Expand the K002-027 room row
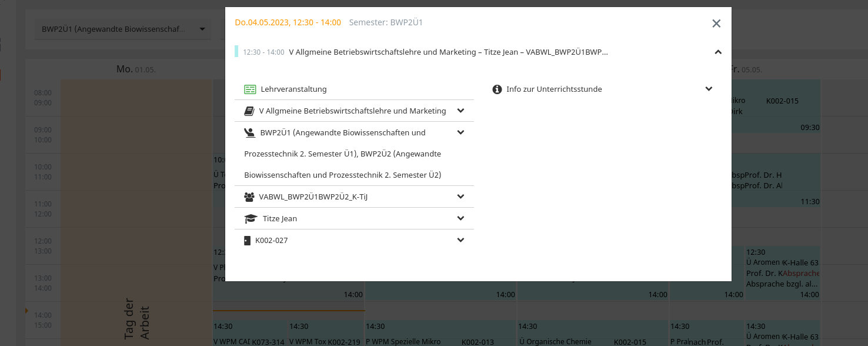This screenshot has height=346, width=868. pos(460,240)
